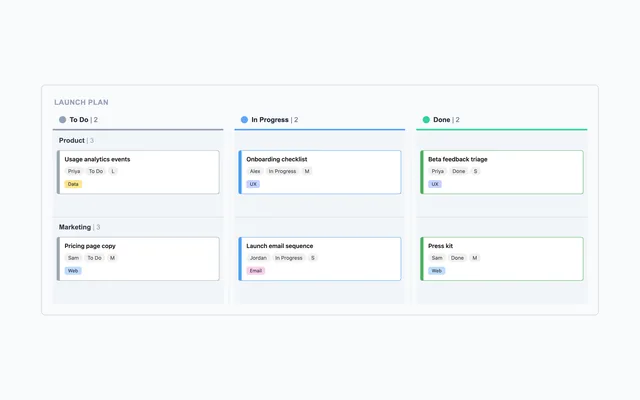
Task: Open the Onboarding checklist card
Action: coord(320,172)
